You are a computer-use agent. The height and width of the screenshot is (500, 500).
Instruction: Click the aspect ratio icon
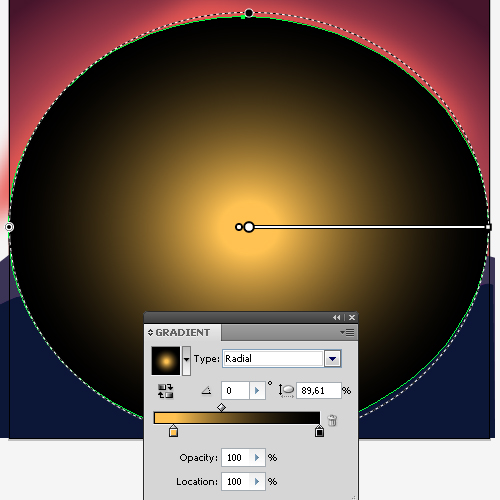coord(286,391)
